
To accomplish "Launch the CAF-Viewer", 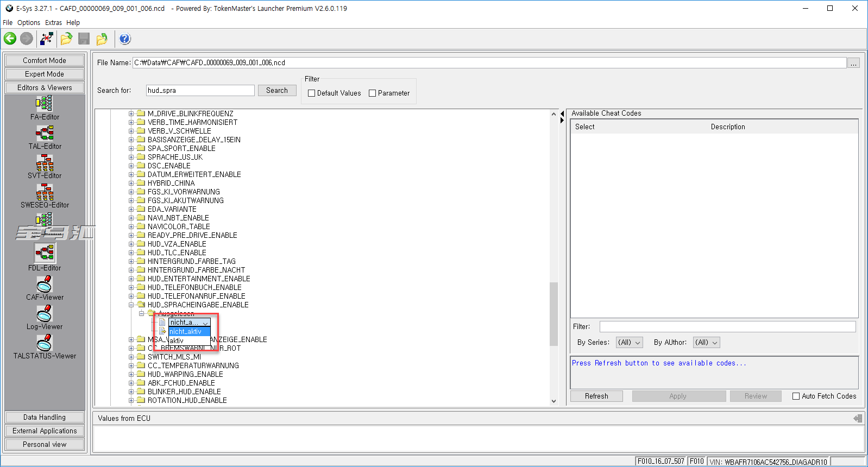I will [45, 288].
